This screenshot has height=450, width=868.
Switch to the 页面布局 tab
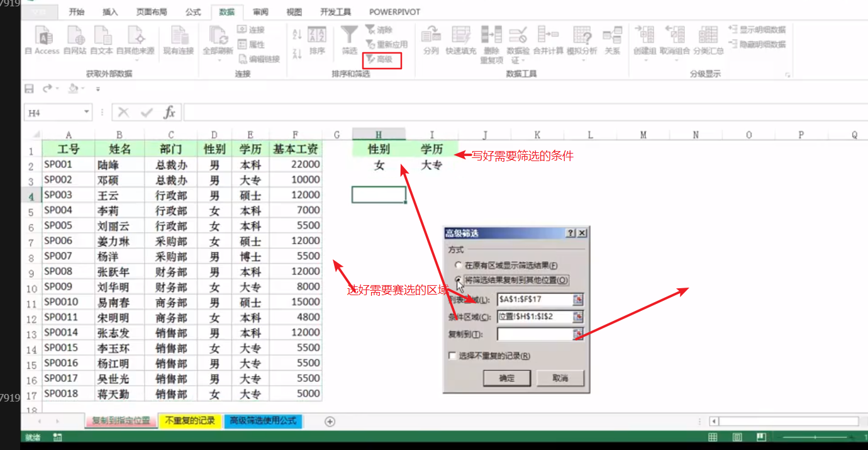(152, 12)
